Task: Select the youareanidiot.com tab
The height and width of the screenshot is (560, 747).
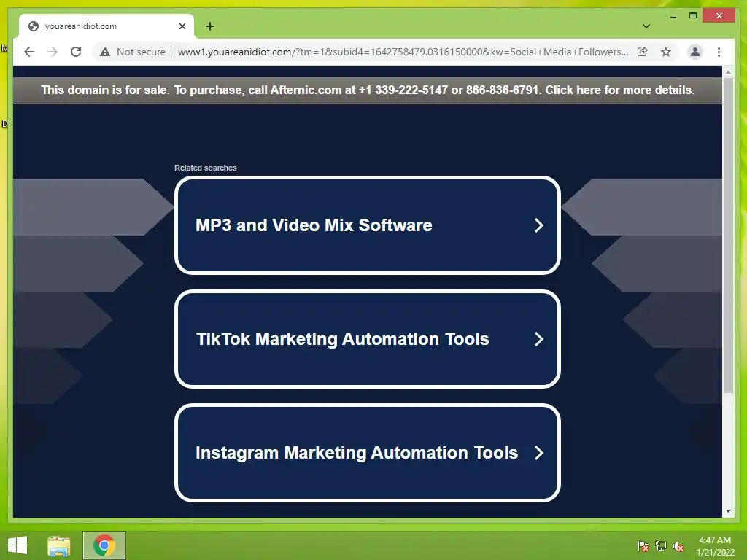Action: click(x=107, y=26)
